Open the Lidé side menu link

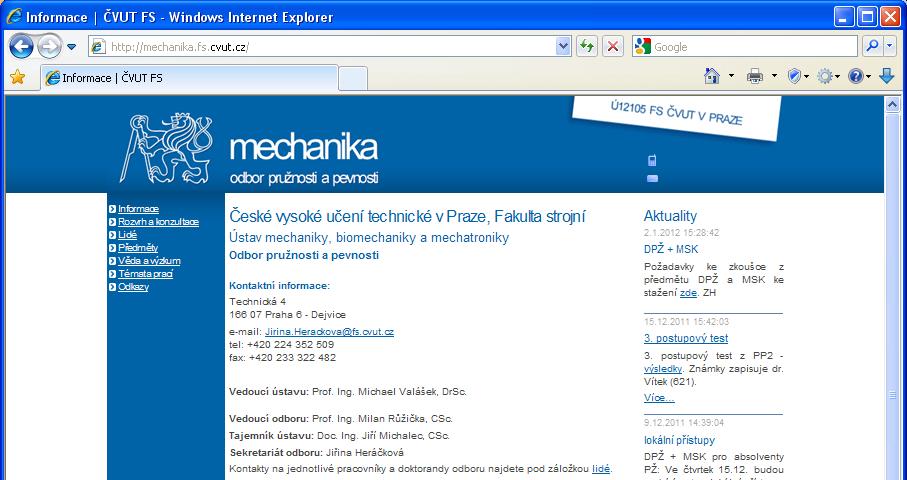coord(127,235)
